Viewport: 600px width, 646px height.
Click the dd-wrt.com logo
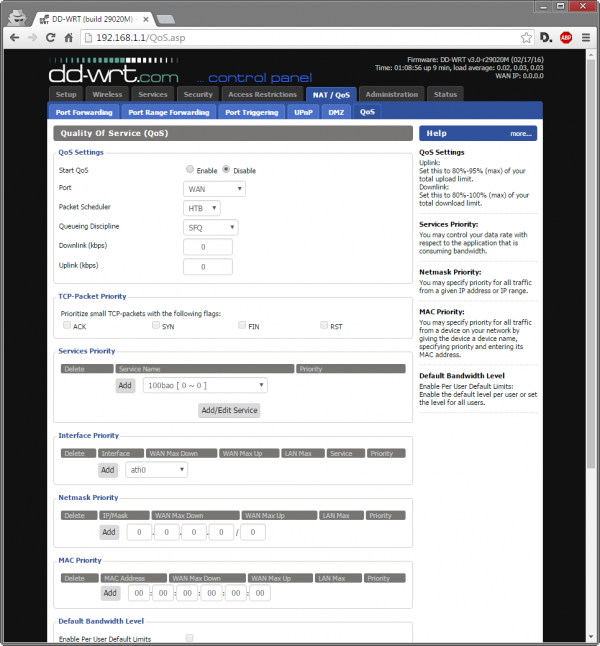click(x=114, y=75)
